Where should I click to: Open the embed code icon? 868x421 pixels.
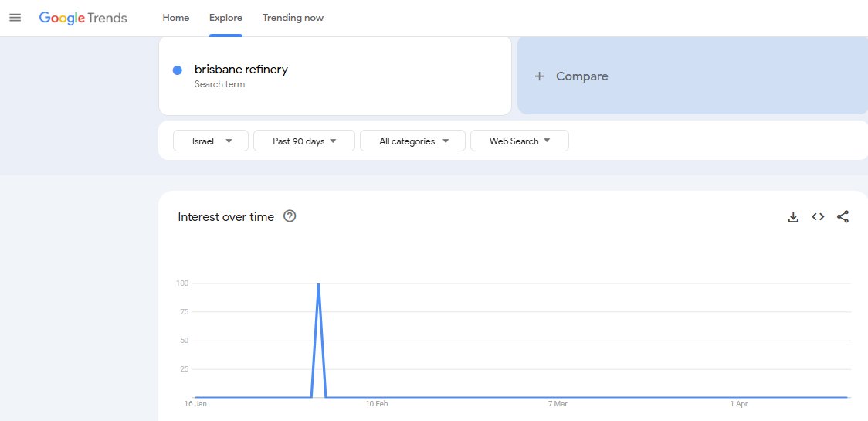(818, 217)
